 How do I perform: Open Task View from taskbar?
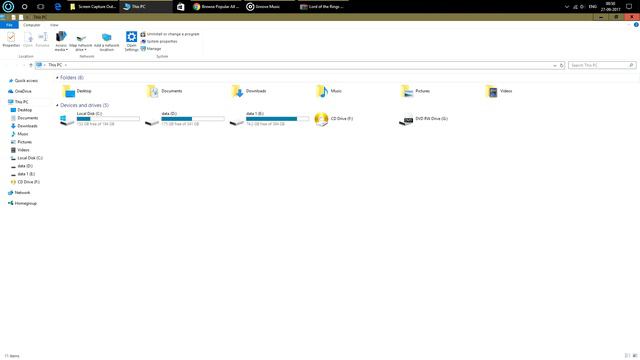coord(40,7)
